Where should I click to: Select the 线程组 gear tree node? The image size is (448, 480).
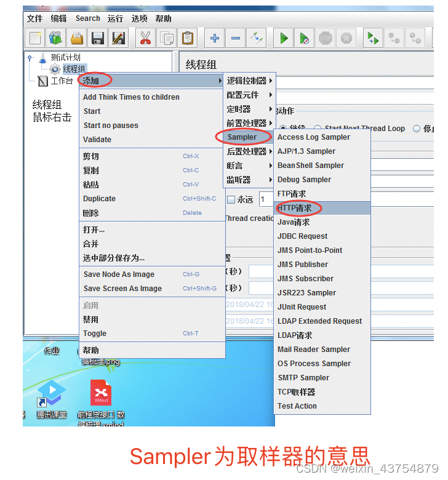[68, 69]
